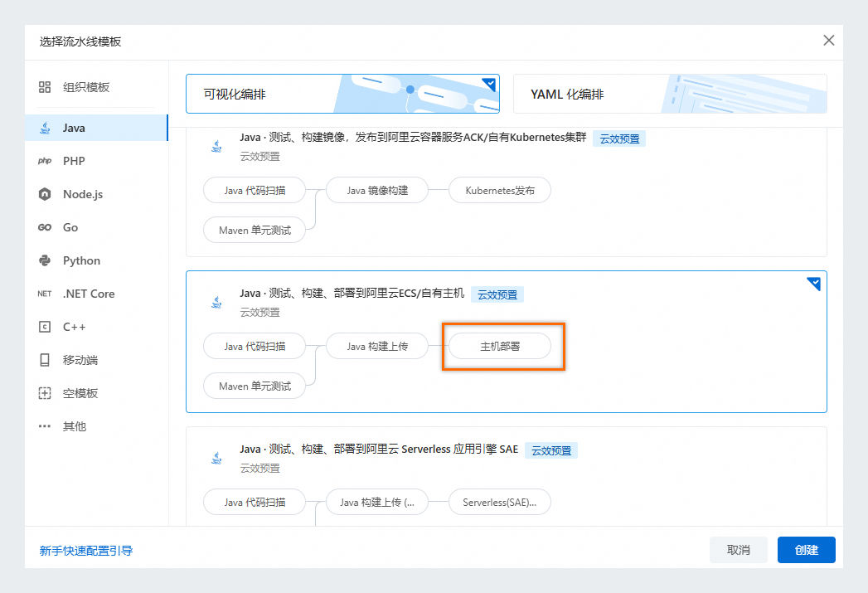Click the 选择流水线模板 dialog title
The width and height of the screenshot is (868, 593).
(x=80, y=41)
